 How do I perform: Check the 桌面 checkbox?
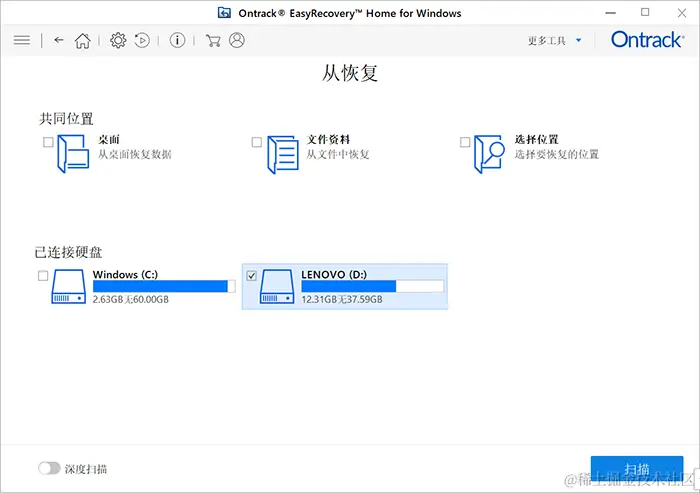pos(48,142)
